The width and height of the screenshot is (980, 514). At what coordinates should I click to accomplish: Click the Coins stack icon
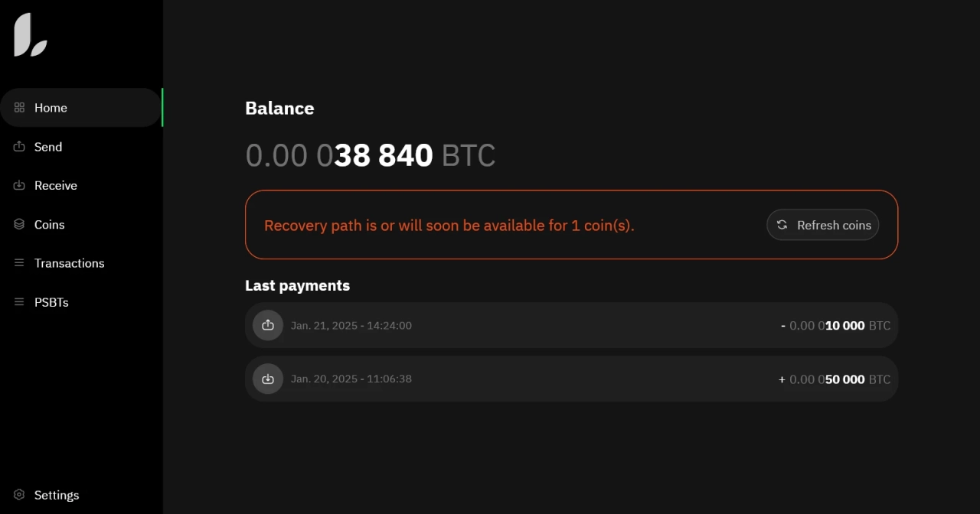(x=20, y=225)
